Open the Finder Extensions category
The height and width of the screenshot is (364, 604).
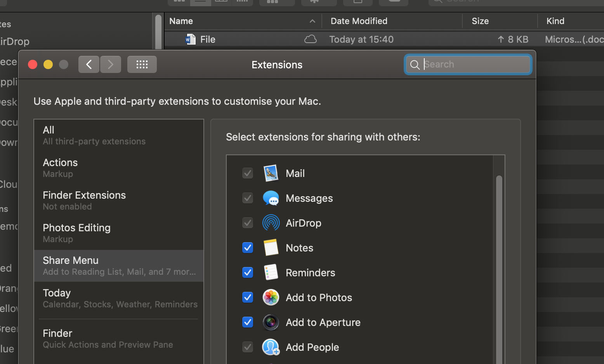[119, 201]
